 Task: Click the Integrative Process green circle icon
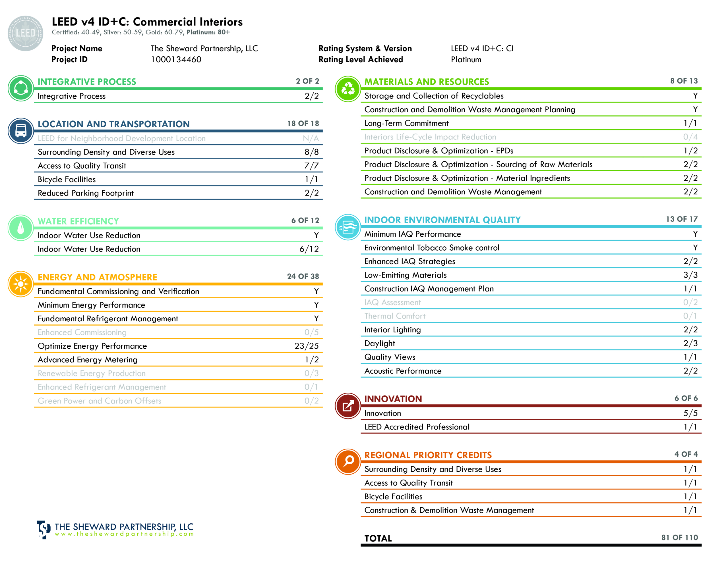[21, 88]
